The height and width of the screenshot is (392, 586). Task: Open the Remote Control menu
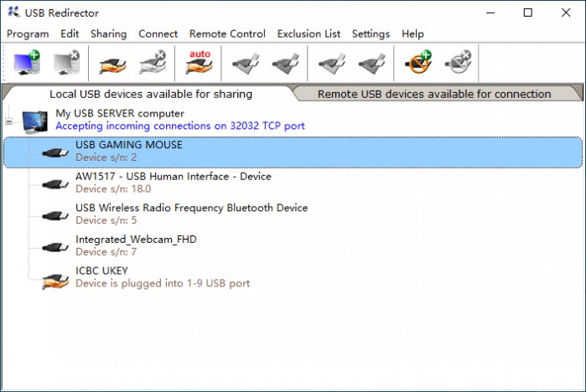pyautogui.click(x=227, y=34)
